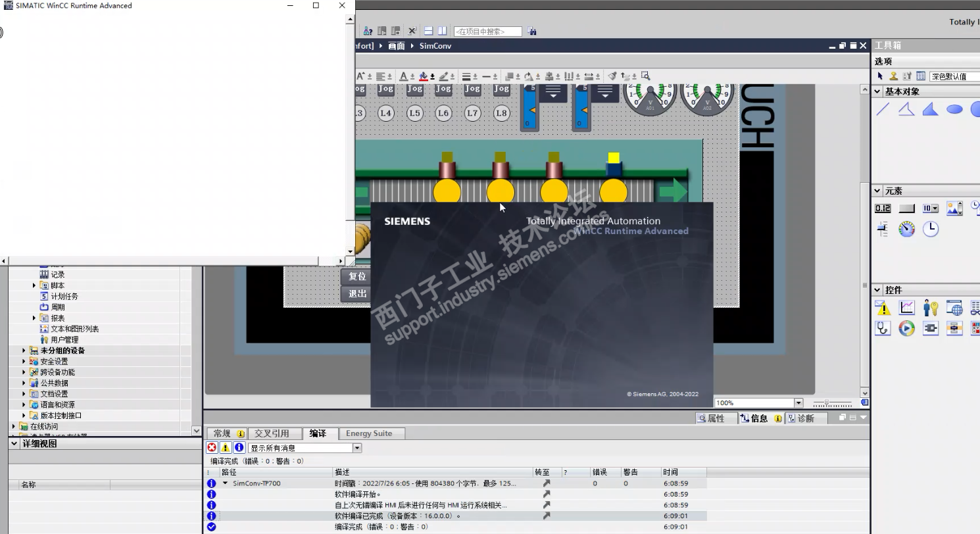Click the zoom selection magnifier icon
The width and height of the screenshot is (980, 534).
(645, 76)
